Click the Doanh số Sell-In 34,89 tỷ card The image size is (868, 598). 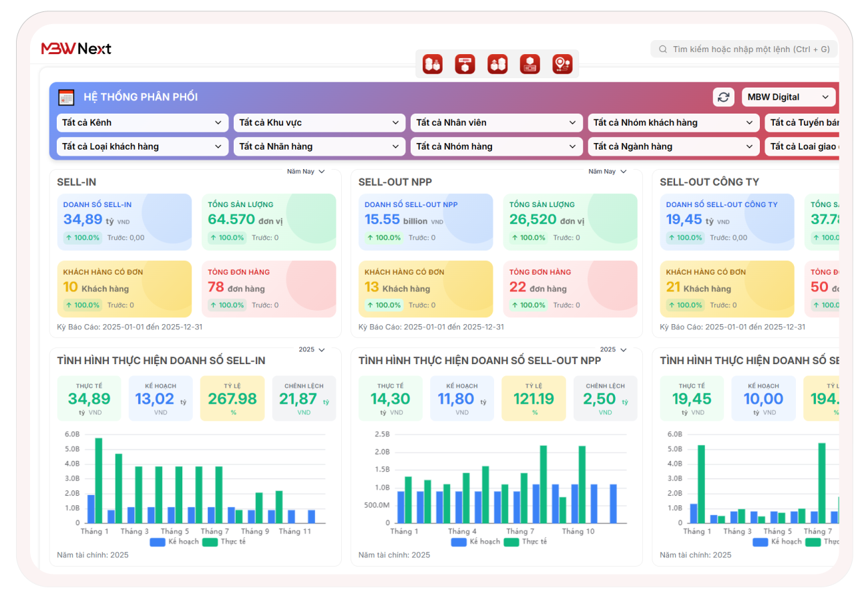click(124, 222)
